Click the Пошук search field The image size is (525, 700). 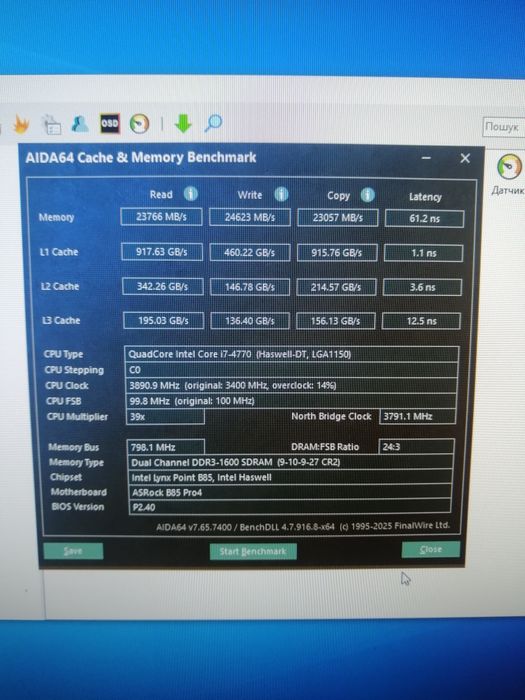tap(504, 127)
